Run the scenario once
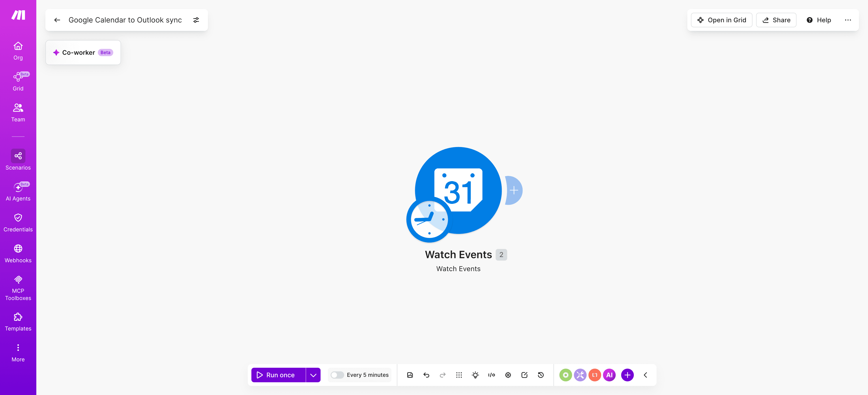Screen dimensions: 868x395 point(278,375)
